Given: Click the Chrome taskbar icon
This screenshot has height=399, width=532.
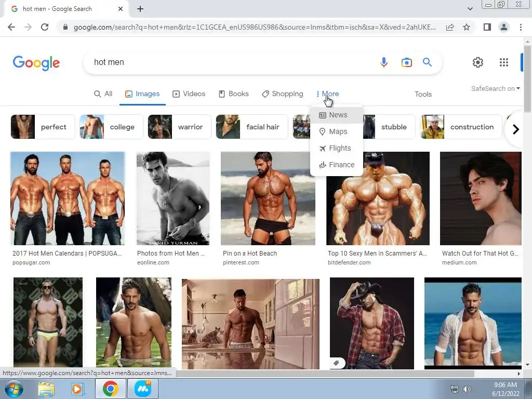Looking at the screenshot, I should [111, 389].
